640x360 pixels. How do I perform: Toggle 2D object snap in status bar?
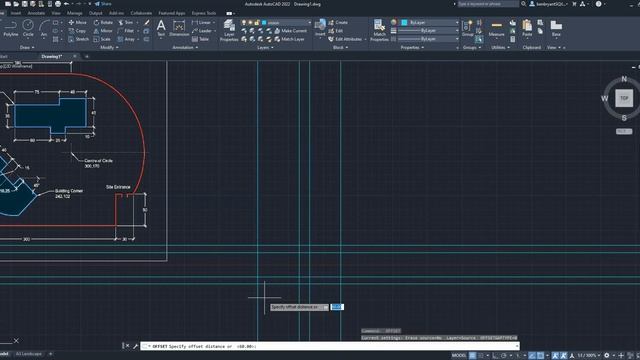[540, 356]
